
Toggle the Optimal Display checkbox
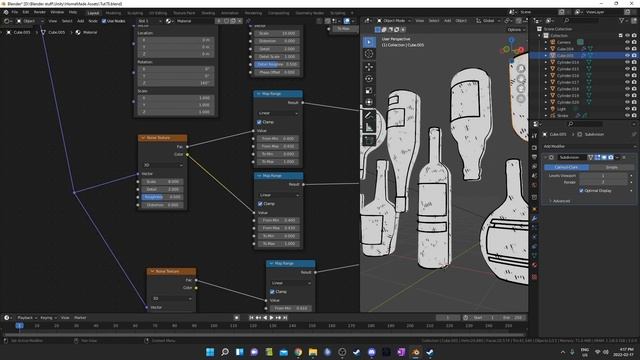[581, 191]
